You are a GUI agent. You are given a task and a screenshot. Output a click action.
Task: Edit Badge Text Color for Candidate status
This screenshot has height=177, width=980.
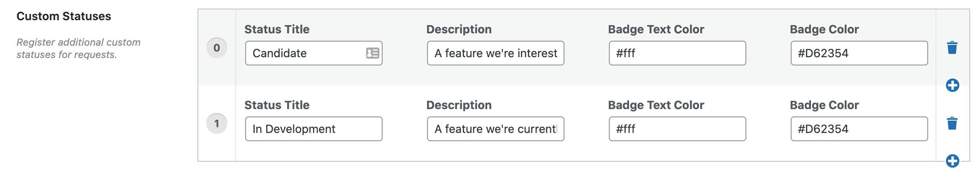pos(677,53)
